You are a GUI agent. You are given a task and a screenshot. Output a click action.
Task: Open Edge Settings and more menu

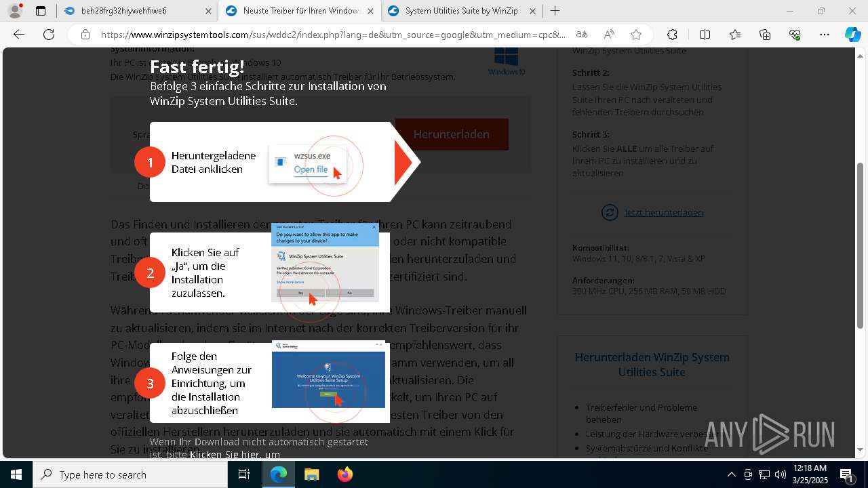pyautogui.click(x=825, y=35)
